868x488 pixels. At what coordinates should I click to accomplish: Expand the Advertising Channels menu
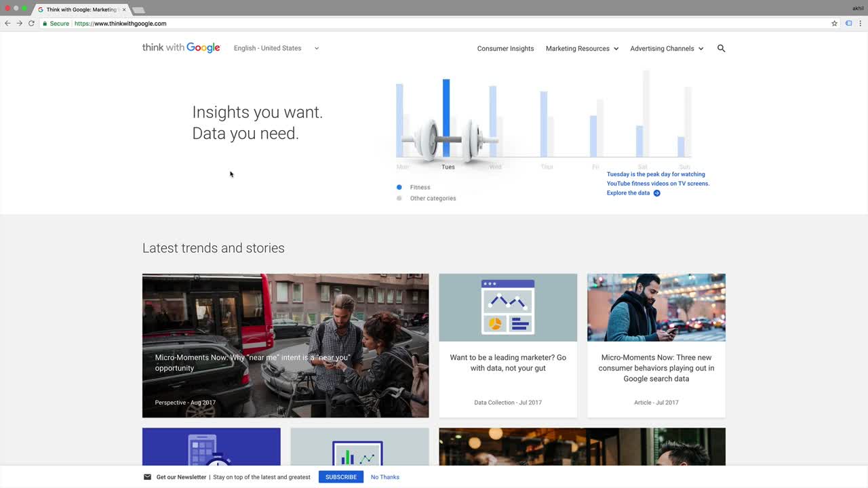[667, 48]
